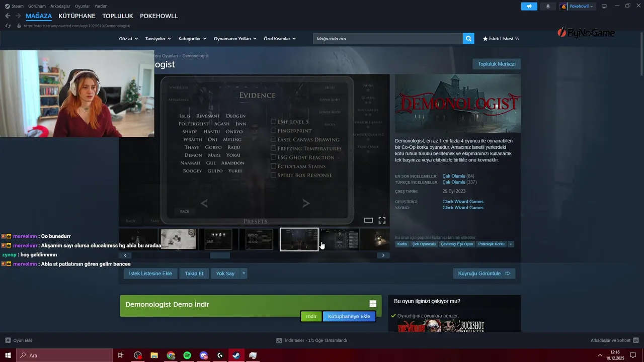Select the highlighted evidence screenshot thumbnail

point(299,239)
